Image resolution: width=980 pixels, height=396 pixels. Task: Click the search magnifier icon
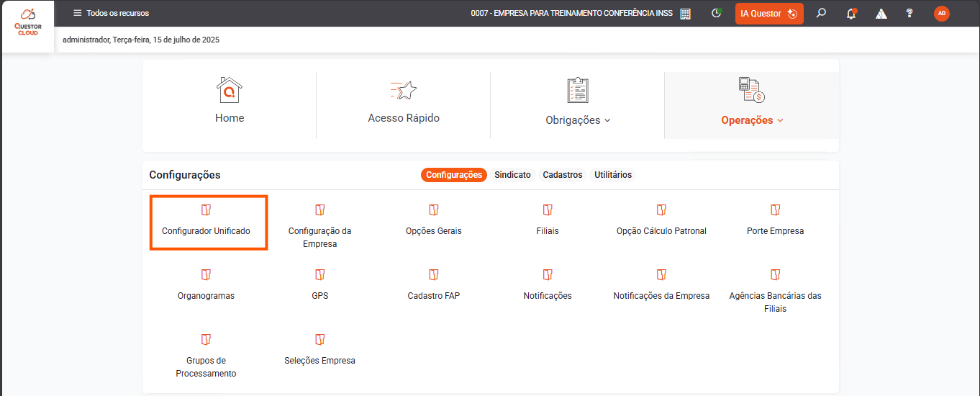(x=821, y=13)
